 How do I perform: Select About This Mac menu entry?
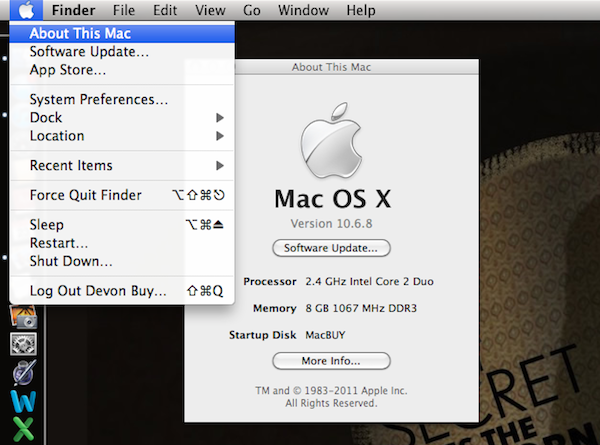coord(122,33)
